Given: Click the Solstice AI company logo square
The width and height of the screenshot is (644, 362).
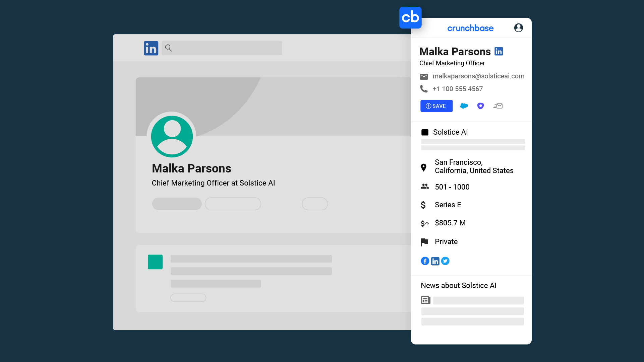Looking at the screenshot, I should click(x=425, y=132).
